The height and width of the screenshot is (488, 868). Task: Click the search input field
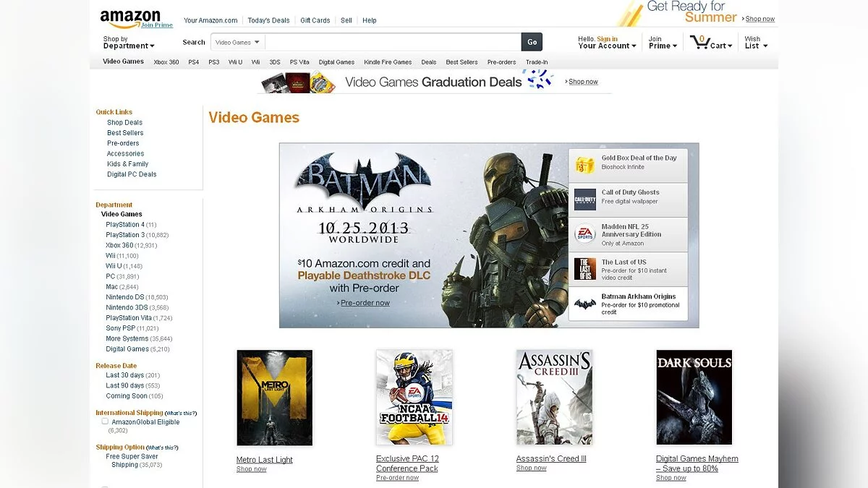393,42
